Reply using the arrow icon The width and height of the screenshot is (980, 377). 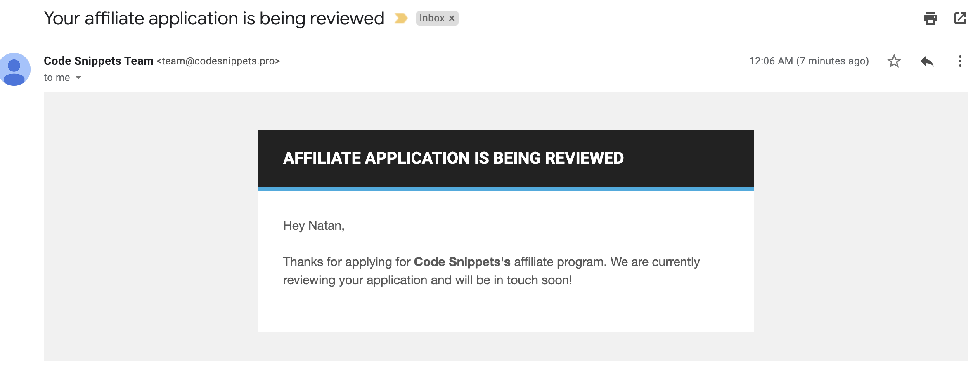tap(927, 61)
